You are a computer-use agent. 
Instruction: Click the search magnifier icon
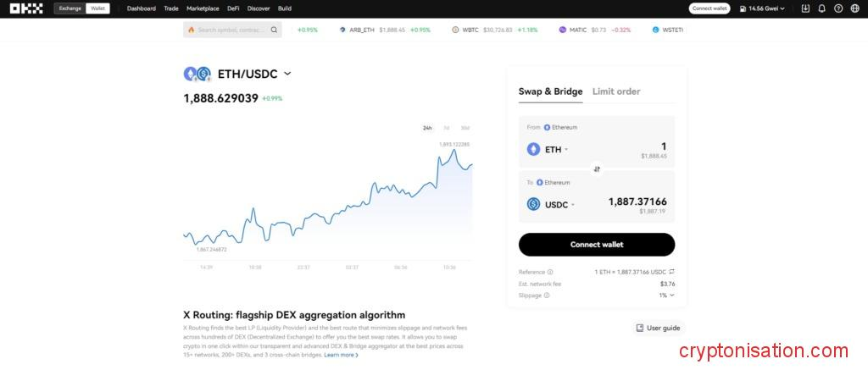274,30
